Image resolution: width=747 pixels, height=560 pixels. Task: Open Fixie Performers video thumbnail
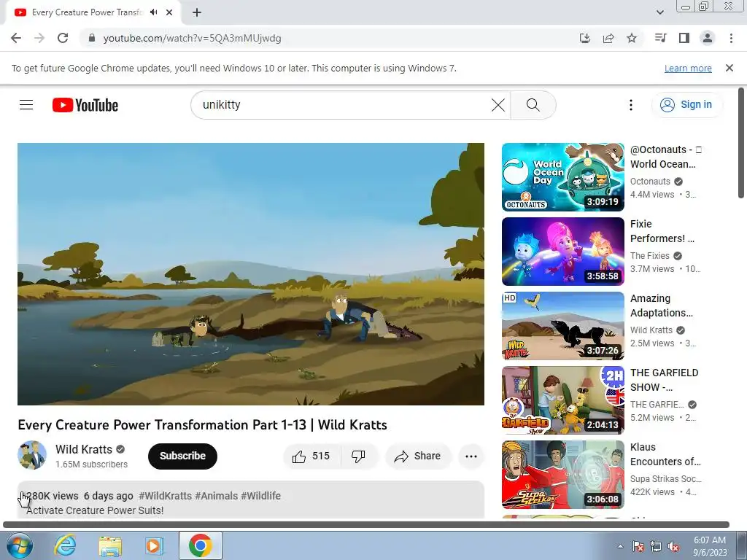pyautogui.click(x=562, y=252)
